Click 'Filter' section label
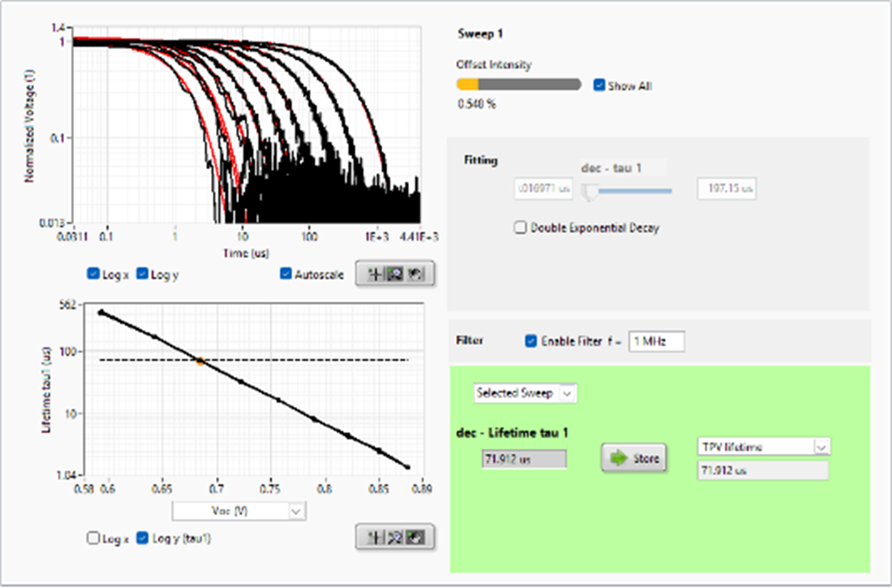This screenshot has height=588, width=892. tap(469, 340)
